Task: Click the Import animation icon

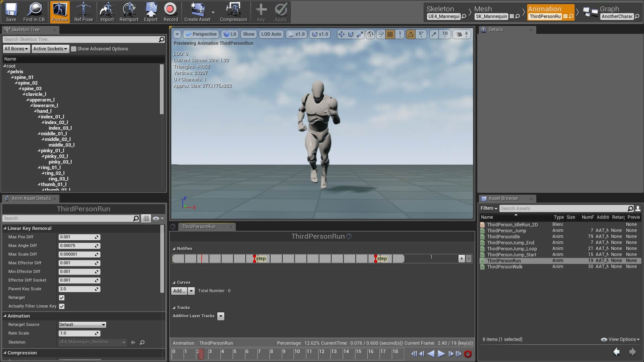Action: (x=107, y=12)
